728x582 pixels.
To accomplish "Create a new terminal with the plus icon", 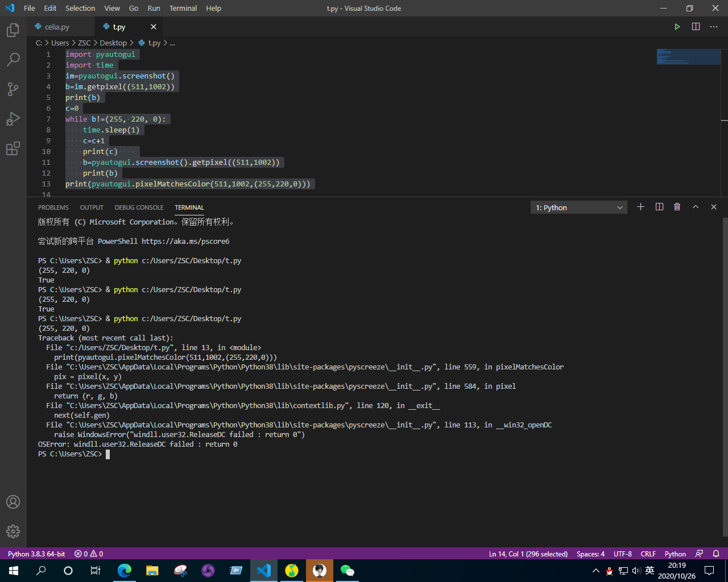I will (641, 207).
